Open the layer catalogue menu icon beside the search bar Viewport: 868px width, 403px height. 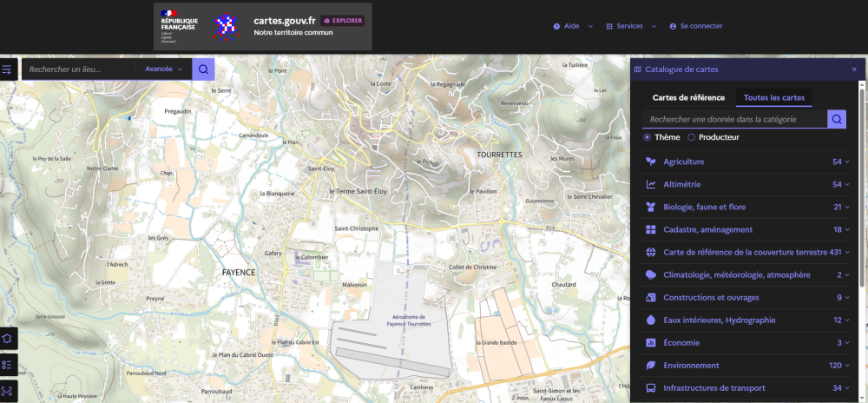coord(7,69)
